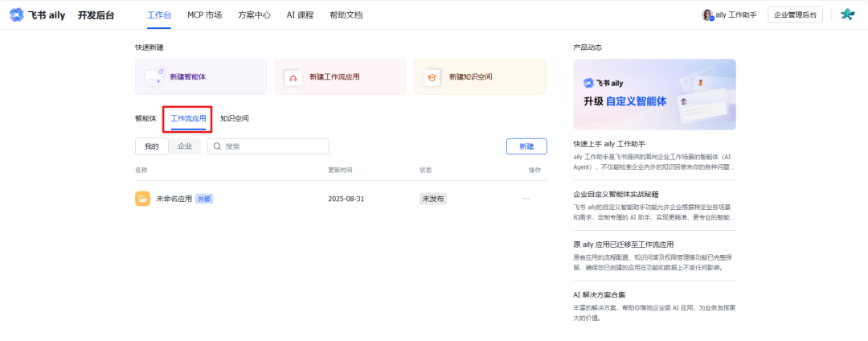Switch to the 工作台 tab
The width and height of the screenshot is (868, 341).
click(159, 15)
